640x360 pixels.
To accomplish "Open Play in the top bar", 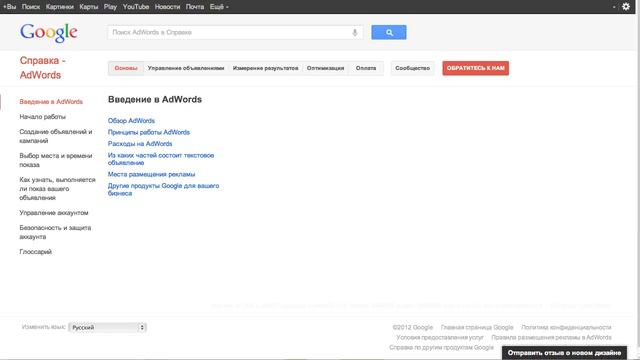I will coord(110,7).
